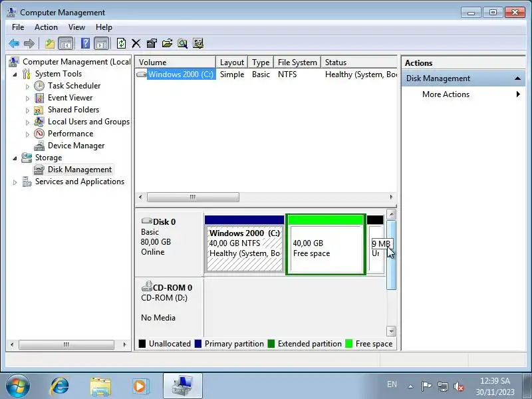Open the Windows Start orb
This screenshot has width=532, height=399.
click(17, 386)
